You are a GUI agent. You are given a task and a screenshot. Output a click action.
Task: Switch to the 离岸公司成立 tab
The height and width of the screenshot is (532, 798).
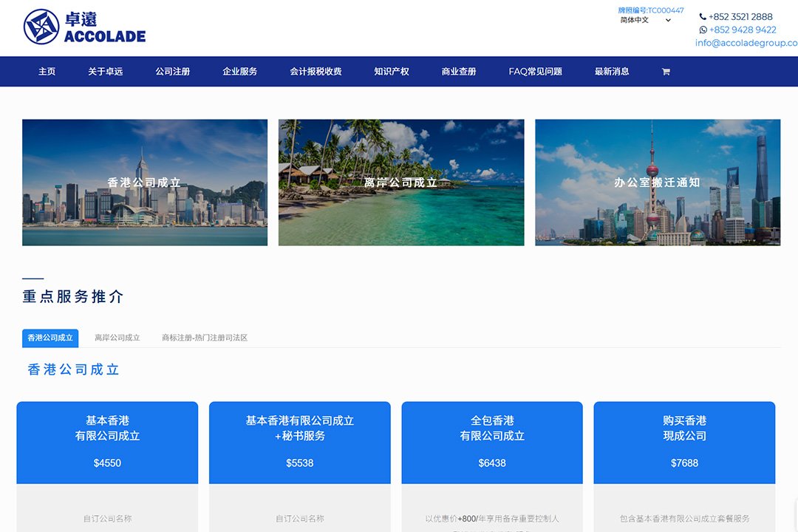coord(117,338)
